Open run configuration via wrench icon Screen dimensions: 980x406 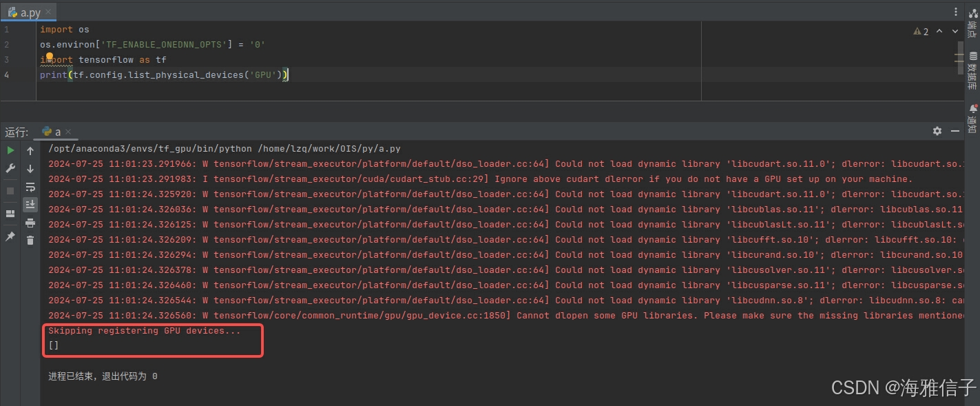click(10, 168)
